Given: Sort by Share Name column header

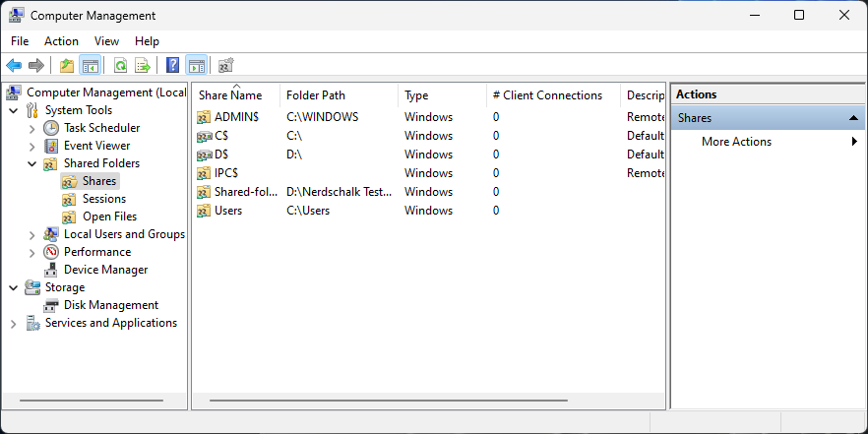Looking at the screenshot, I should point(230,95).
